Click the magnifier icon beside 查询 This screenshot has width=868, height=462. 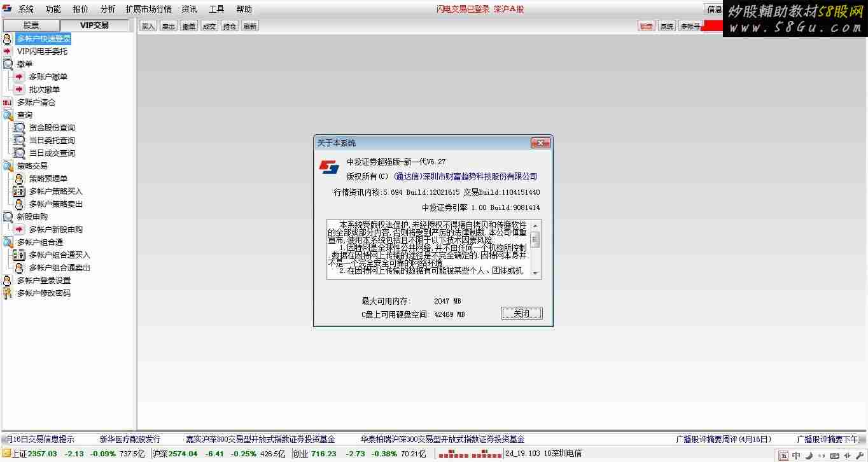point(8,115)
